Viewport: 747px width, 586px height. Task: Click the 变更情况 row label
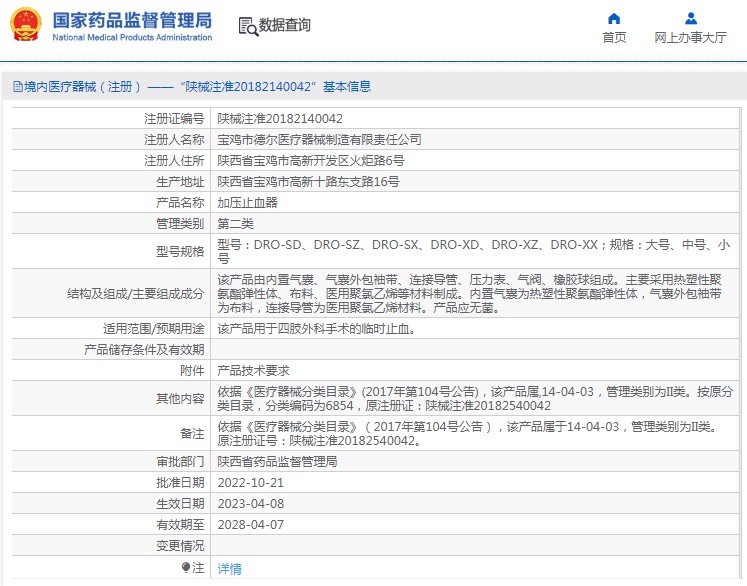point(181,546)
